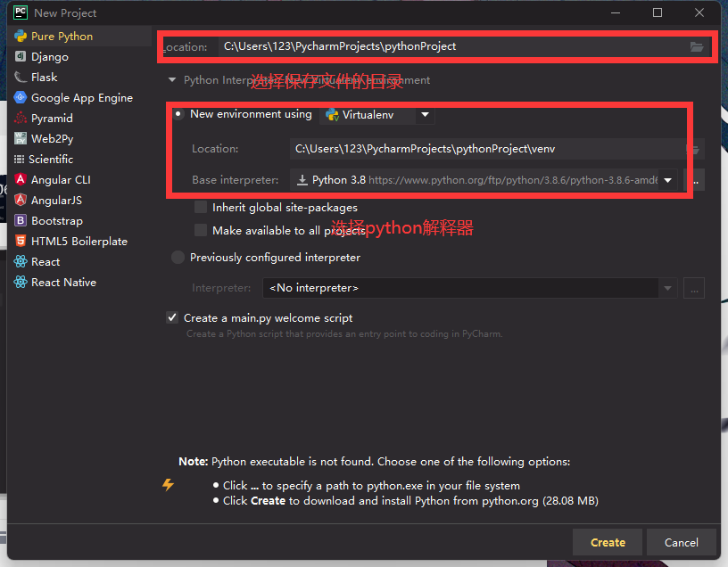Open Base interpreter dropdown arrow
This screenshot has height=567, width=728.
(x=667, y=180)
